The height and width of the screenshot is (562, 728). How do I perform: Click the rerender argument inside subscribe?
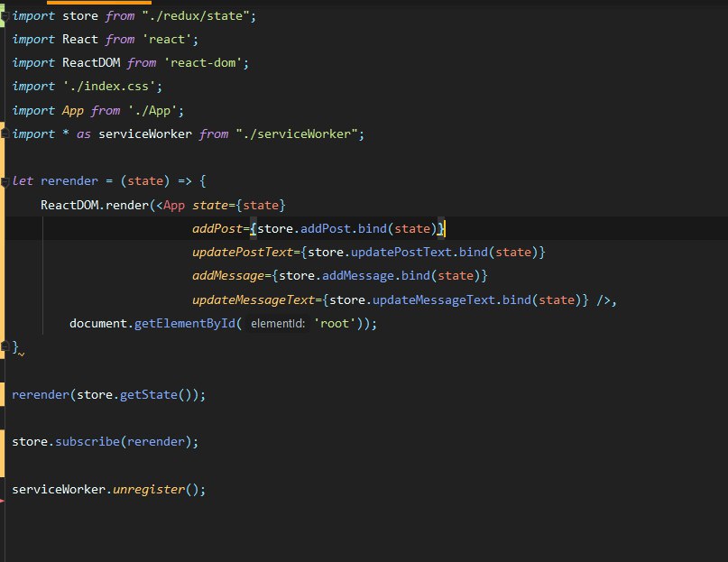click(x=155, y=442)
